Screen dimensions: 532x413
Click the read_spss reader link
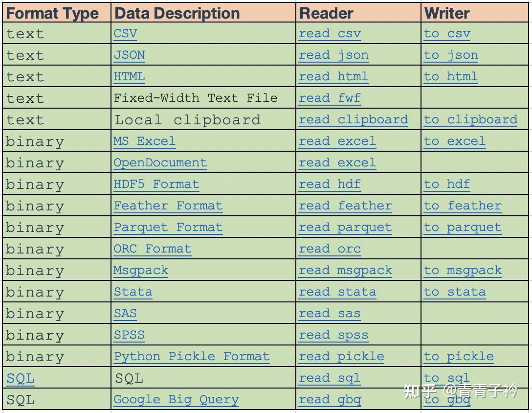click(333, 335)
